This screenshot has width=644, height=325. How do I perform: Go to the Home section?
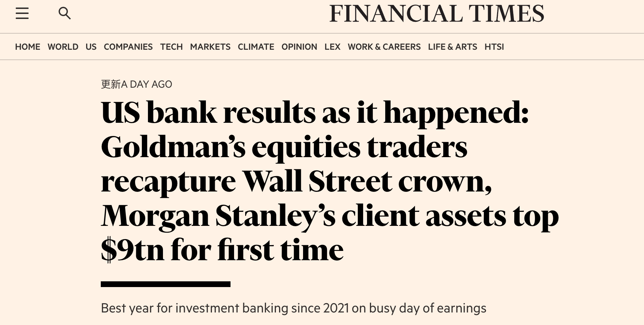[28, 47]
